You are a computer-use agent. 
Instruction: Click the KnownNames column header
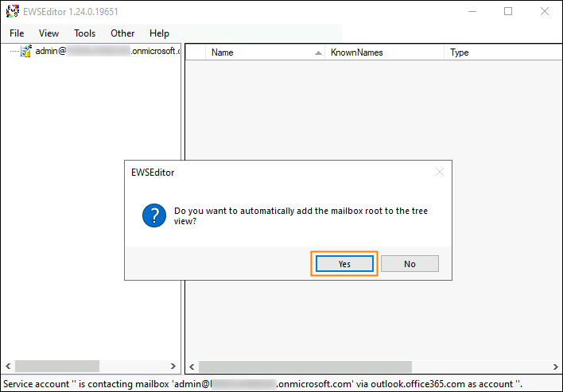(384, 52)
